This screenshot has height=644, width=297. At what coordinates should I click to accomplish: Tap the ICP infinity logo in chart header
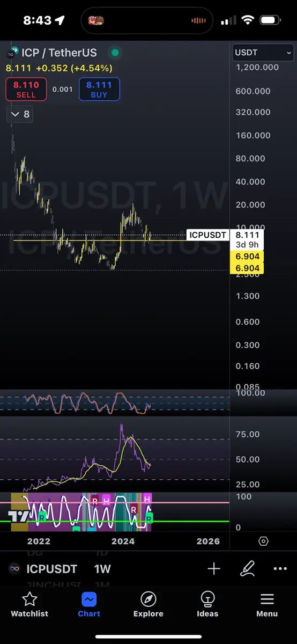pos(11,53)
